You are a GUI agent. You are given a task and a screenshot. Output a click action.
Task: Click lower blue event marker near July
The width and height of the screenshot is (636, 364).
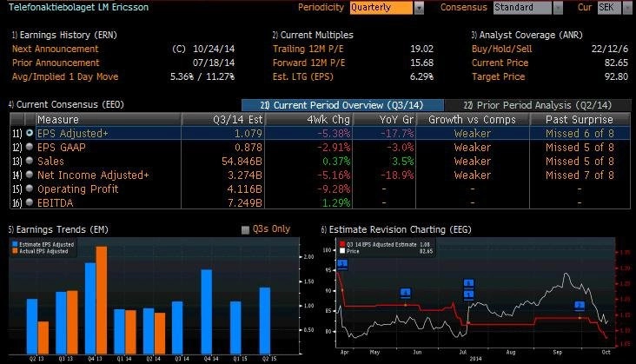468,295
